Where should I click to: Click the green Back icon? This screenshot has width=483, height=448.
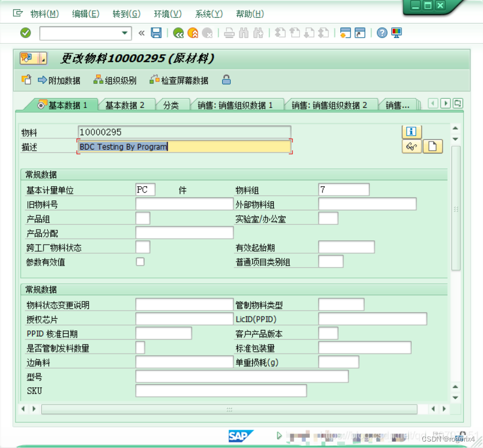tap(178, 33)
